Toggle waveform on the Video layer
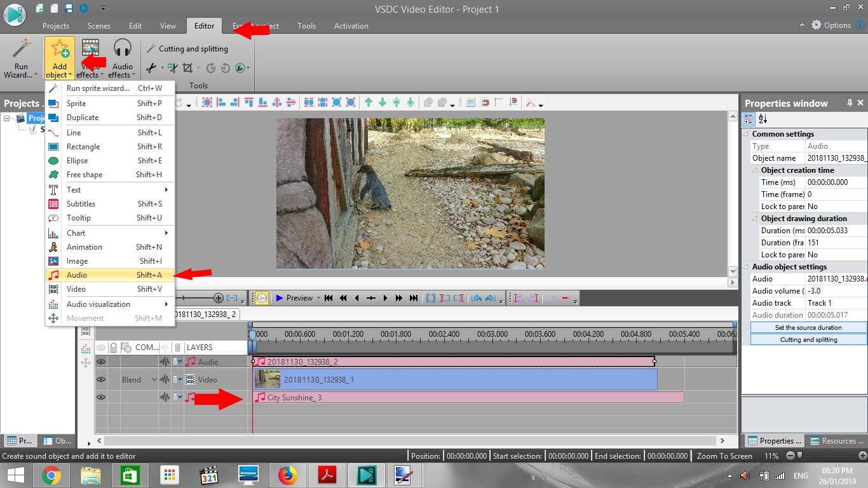The image size is (868, 488). coord(164,379)
